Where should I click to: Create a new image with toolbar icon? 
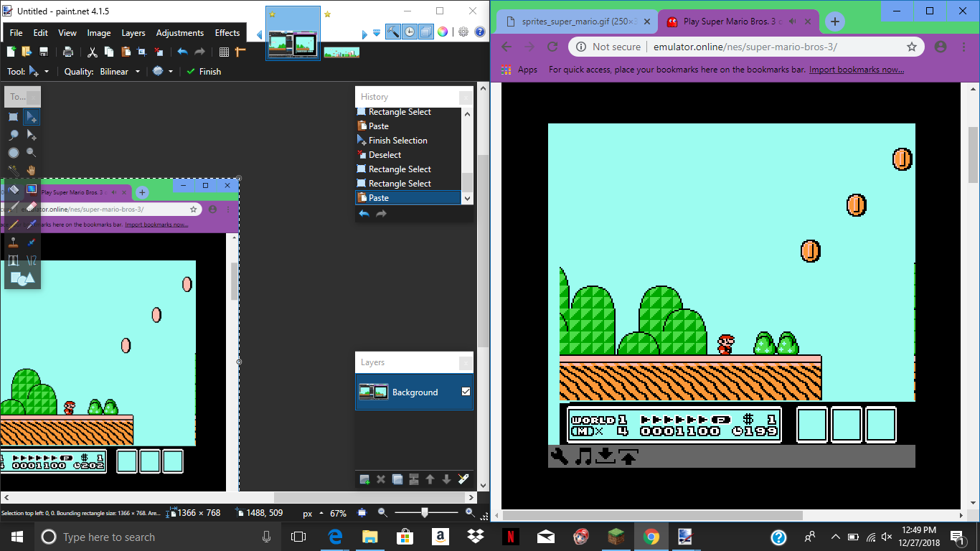coord(11,52)
